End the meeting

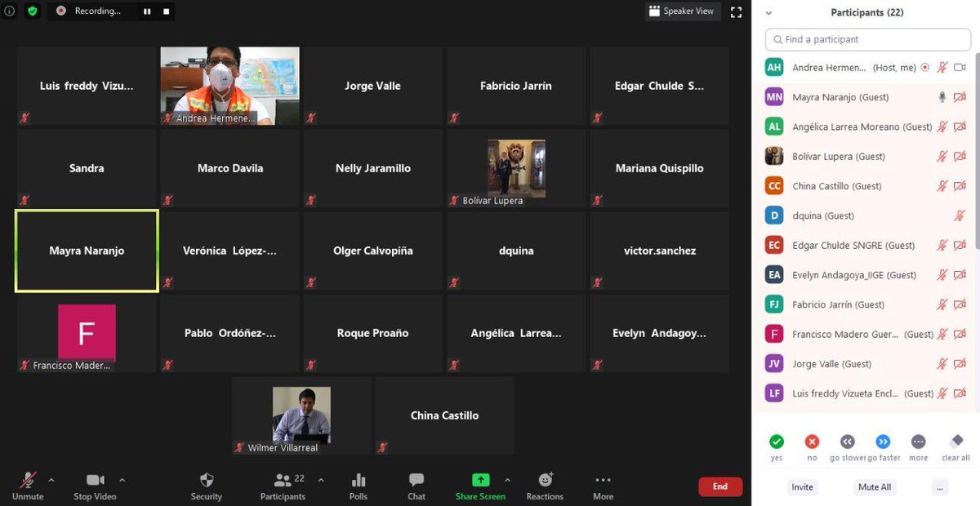coord(720,486)
